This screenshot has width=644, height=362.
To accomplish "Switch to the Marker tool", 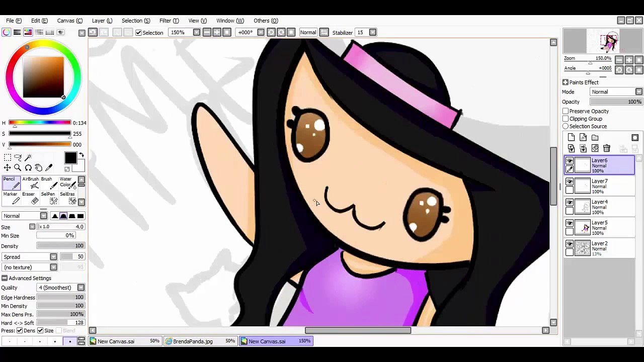I will pyautogui.click(x=11, y=198).
